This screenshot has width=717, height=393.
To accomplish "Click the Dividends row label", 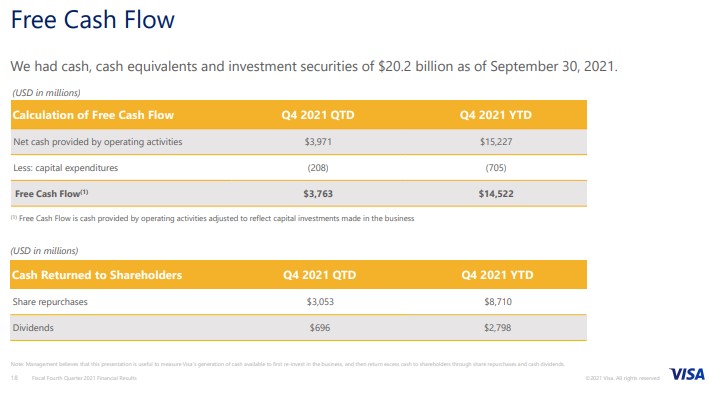I will click(x=33, y=328).
